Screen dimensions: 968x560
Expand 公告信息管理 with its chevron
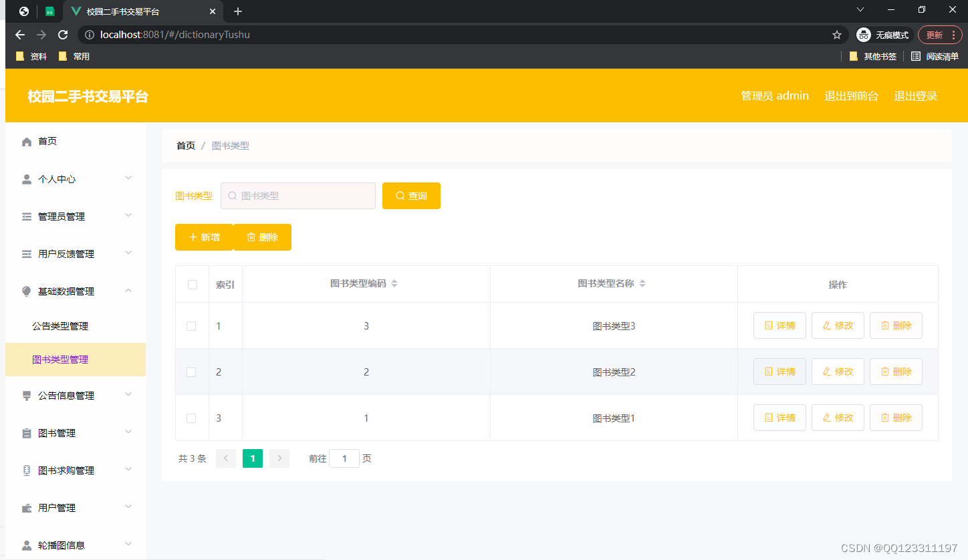point(128,394)
